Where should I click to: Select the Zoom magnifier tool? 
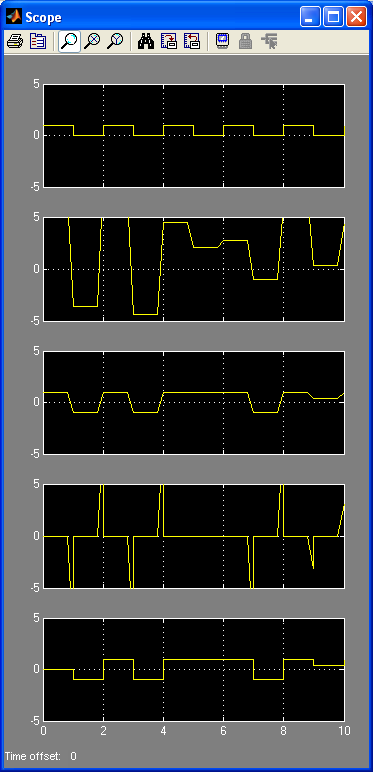(69, 42)
